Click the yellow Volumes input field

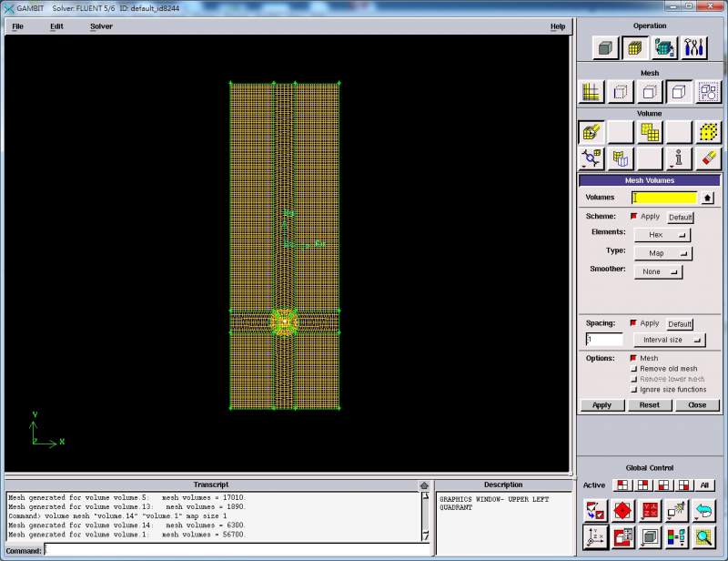(x=664, y=198)
